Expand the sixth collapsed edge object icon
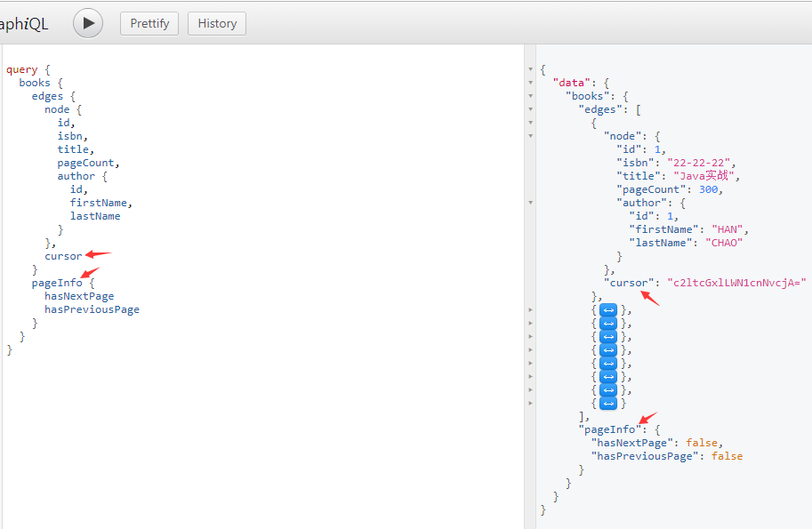 607,376
